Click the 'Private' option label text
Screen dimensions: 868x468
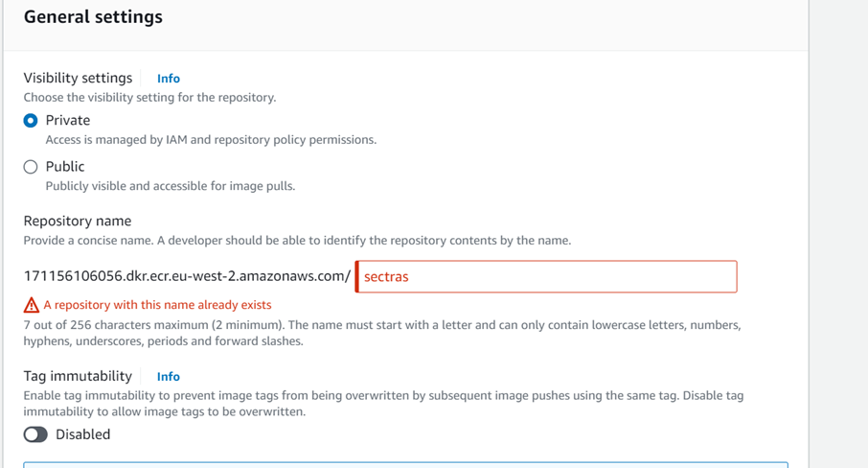click(68, 121)
